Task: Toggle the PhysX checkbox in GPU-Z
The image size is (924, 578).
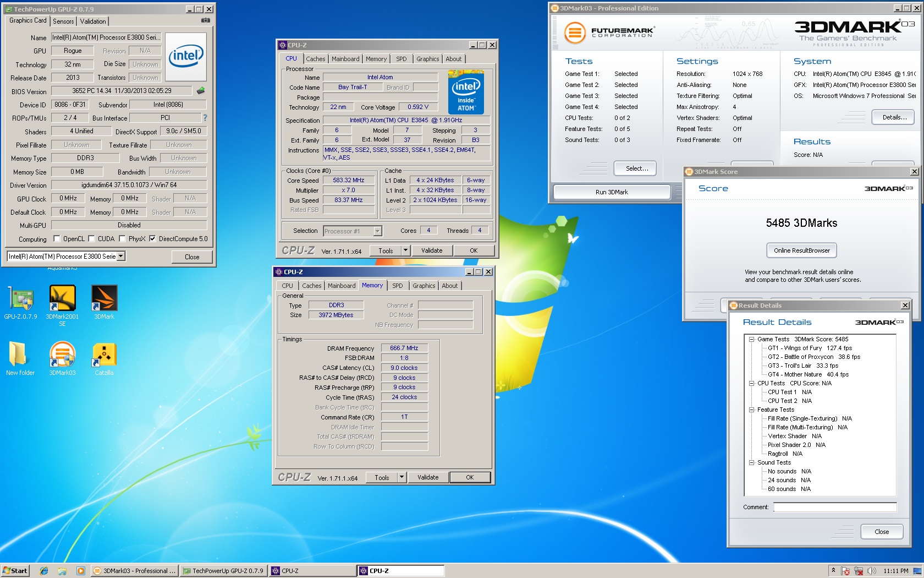Action: [122, 239]
